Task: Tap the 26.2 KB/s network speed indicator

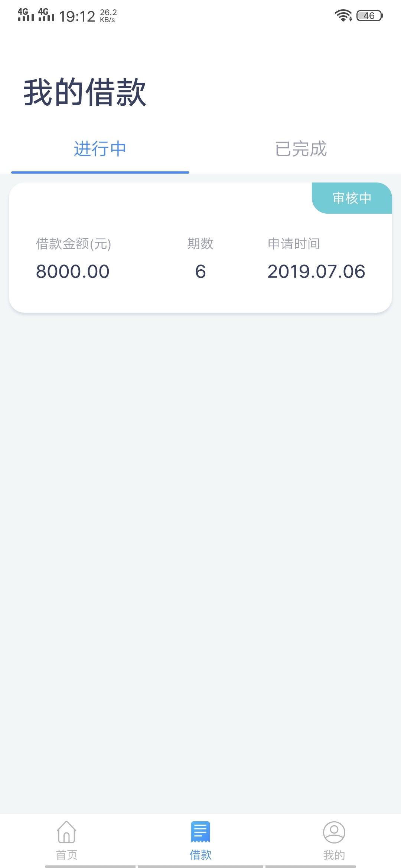Action: pyautogui.click(x=108, y=16)
